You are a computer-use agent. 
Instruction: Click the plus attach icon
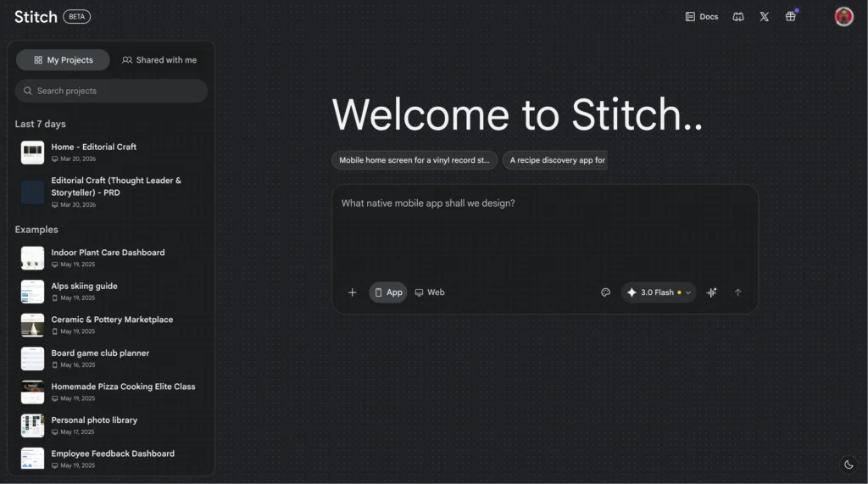(x=352, y=292)
